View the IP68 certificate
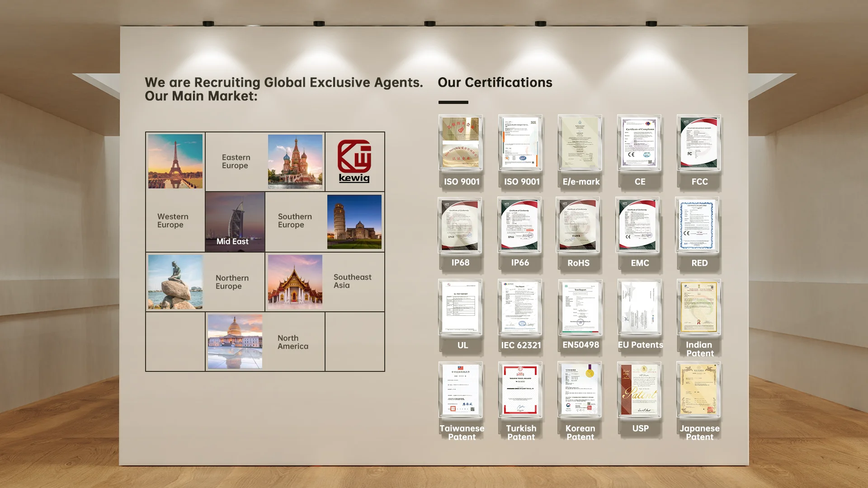868x488 pixels. [460, 225]
